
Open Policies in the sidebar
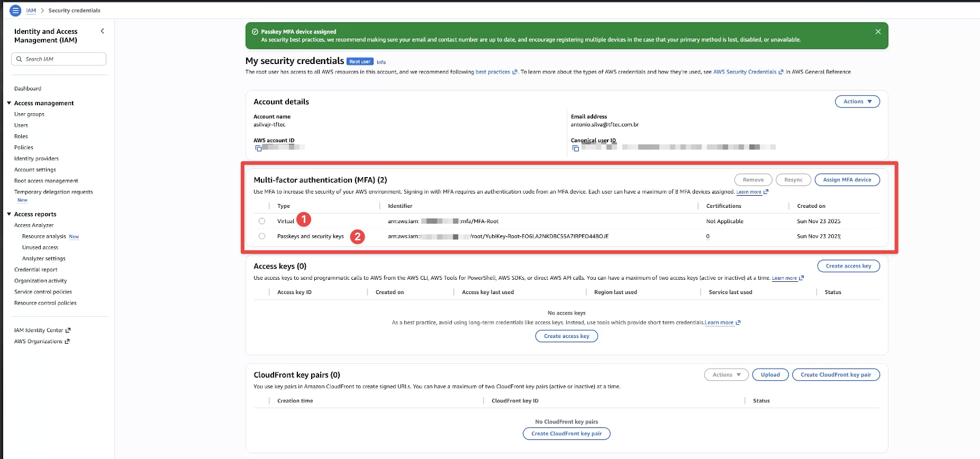(24, 148)
